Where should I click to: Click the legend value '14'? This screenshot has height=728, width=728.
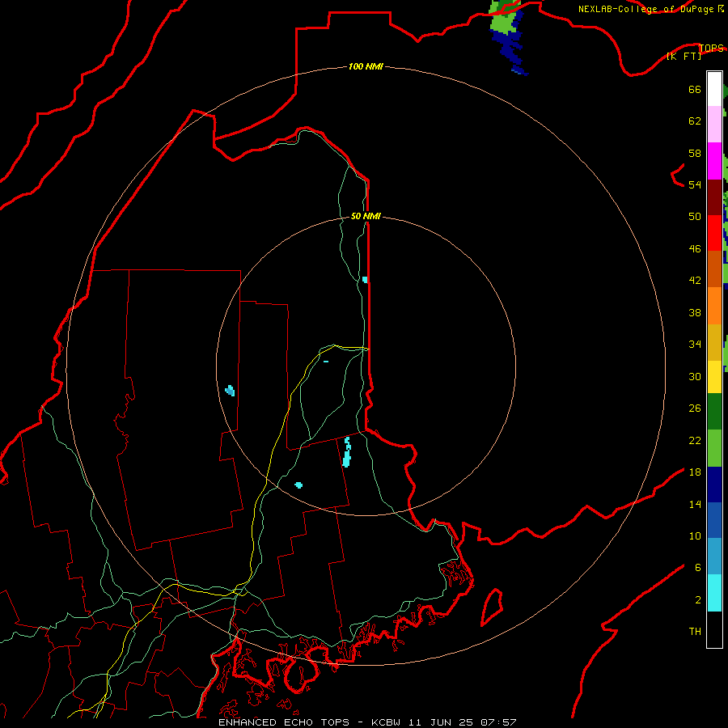pos(695,504)
